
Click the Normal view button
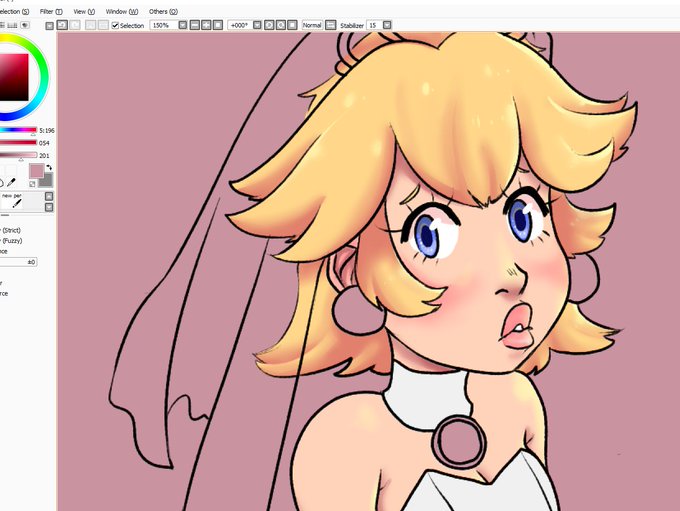point(312,25)
